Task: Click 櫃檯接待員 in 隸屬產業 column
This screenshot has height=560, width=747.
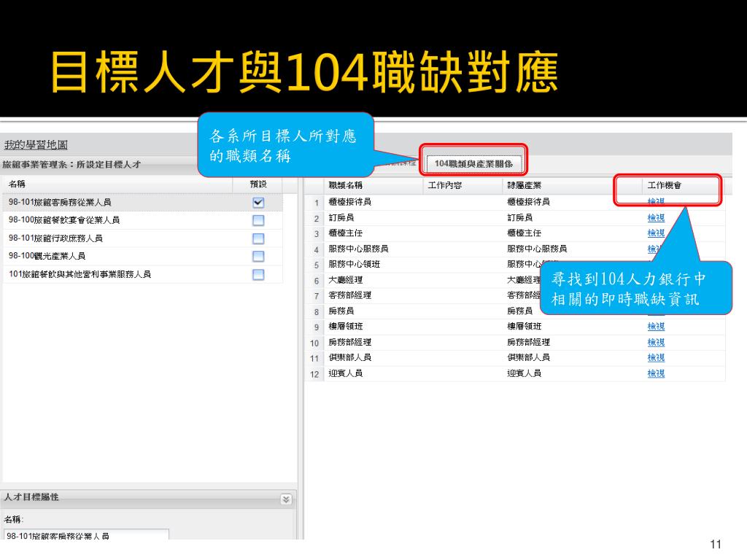Action: [x=528, y=202]
